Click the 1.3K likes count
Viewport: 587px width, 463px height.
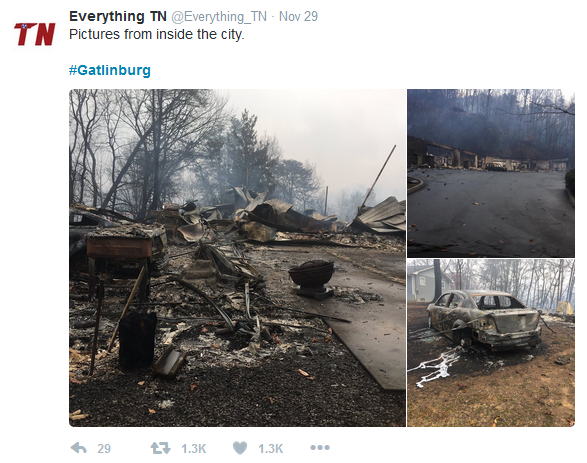point(270,448)
